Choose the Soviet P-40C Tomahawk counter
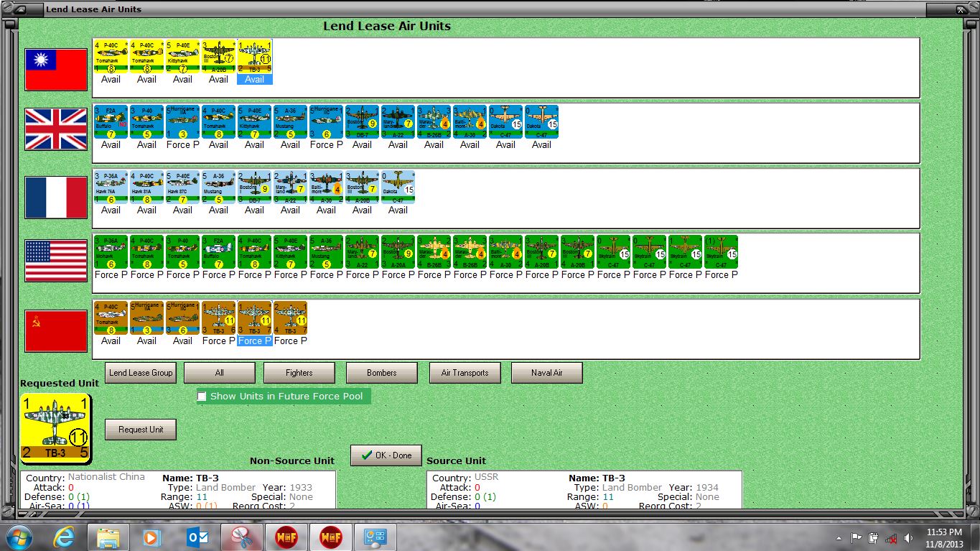Screen dimensions: 980x551 [x=111, y=318]
